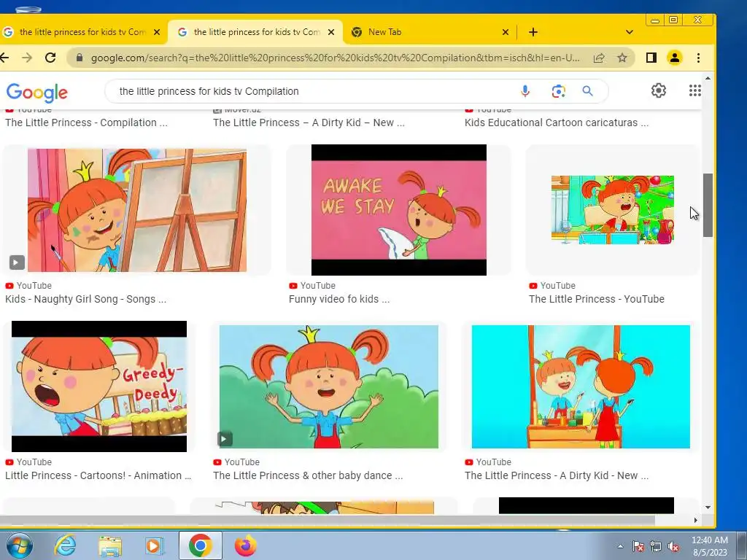Click video play badge on baby dance thumbnail
The image size is (747, 560).
(225, 438)
